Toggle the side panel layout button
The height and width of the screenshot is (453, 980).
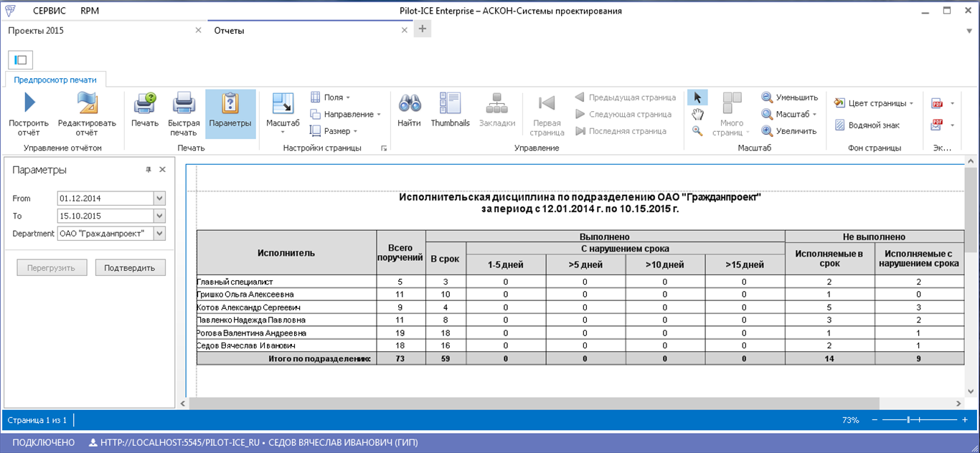coord(19,59)
